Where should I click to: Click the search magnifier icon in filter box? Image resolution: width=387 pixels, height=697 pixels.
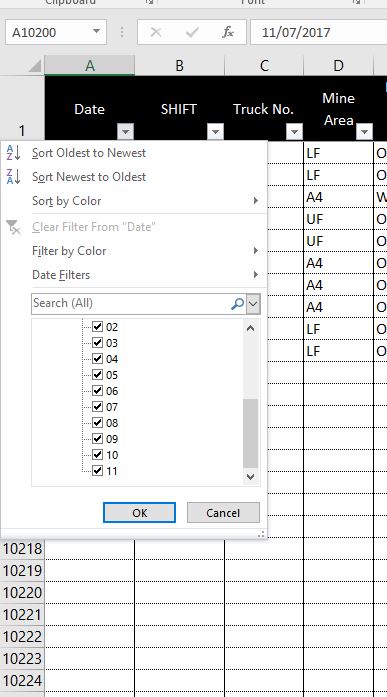click(x=238, y=304)
